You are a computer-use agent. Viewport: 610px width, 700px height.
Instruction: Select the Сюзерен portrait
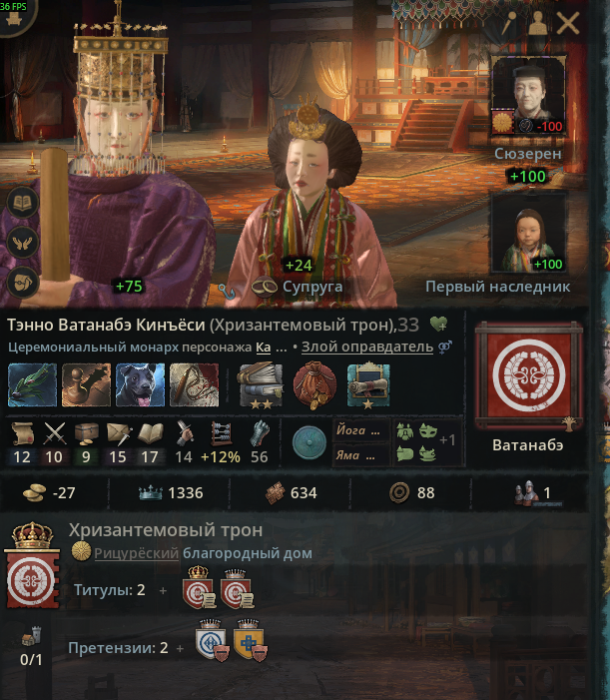point(528,95)
